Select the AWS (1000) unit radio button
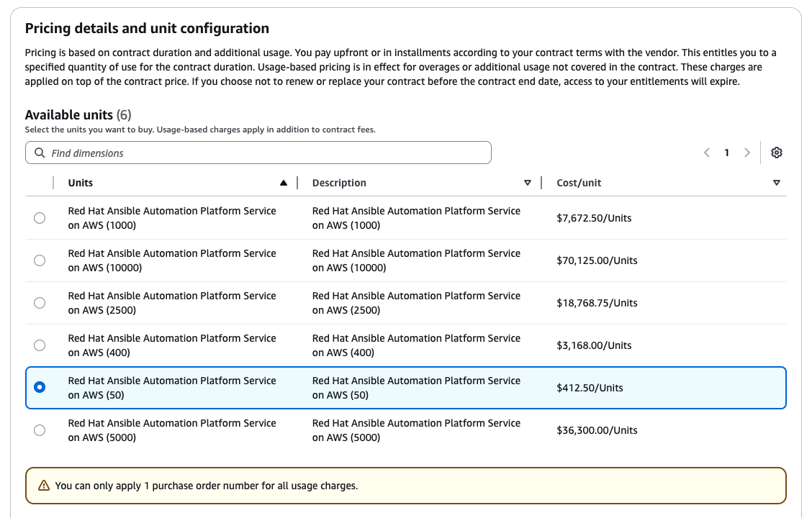812x518 pixels. tap(40, 218)
